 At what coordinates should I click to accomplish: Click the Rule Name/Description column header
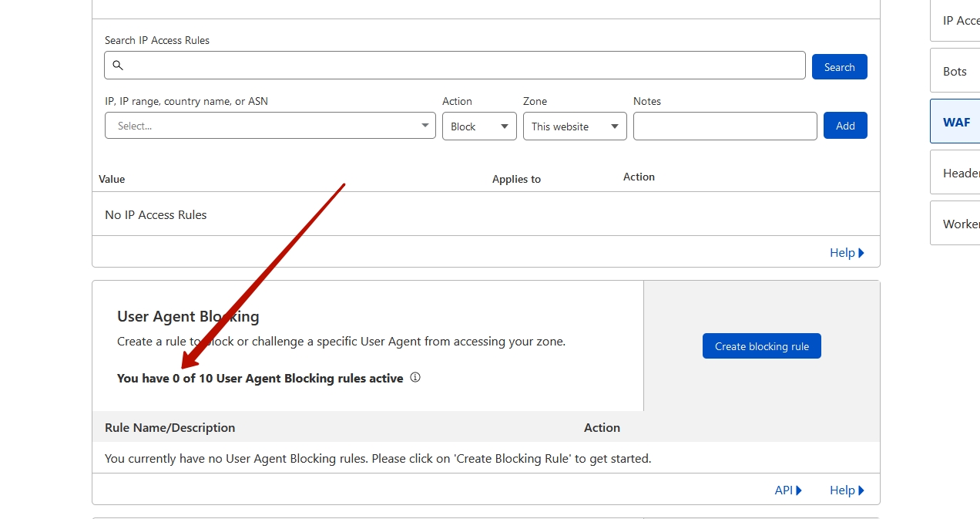pos(169,427)
